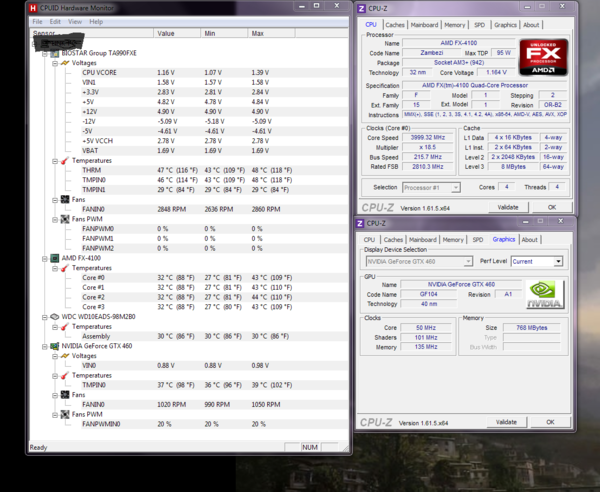Switch to Mainboard tab in lower CPU-Z
The height and width of the screenshot is (492, 600).
coord(422,240)
